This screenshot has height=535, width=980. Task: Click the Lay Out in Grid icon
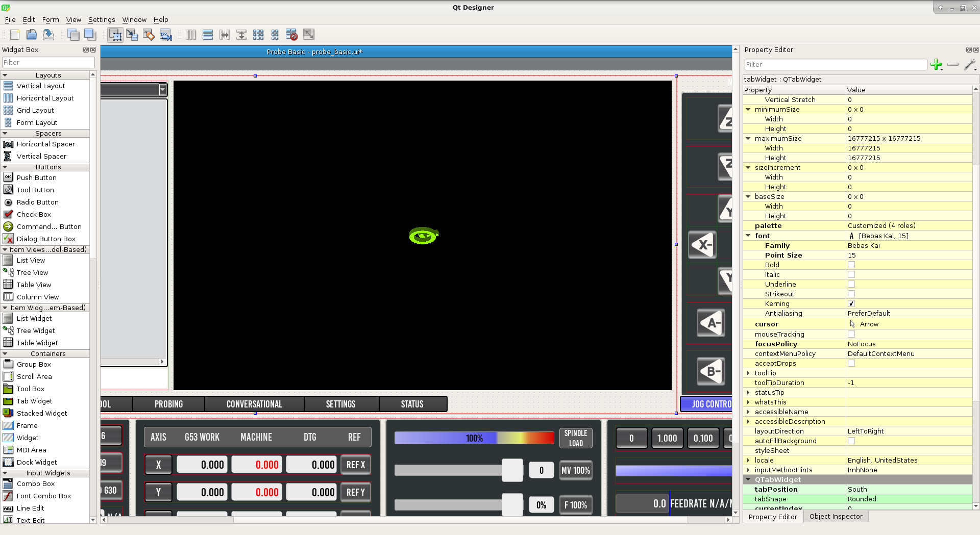(258, 35)
